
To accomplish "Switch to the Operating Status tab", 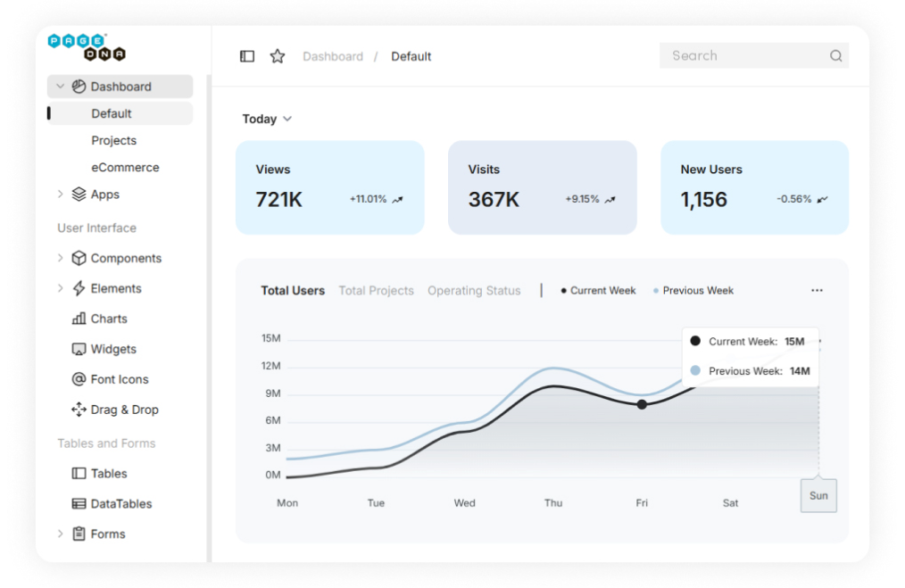I will (x=473, y=291).
